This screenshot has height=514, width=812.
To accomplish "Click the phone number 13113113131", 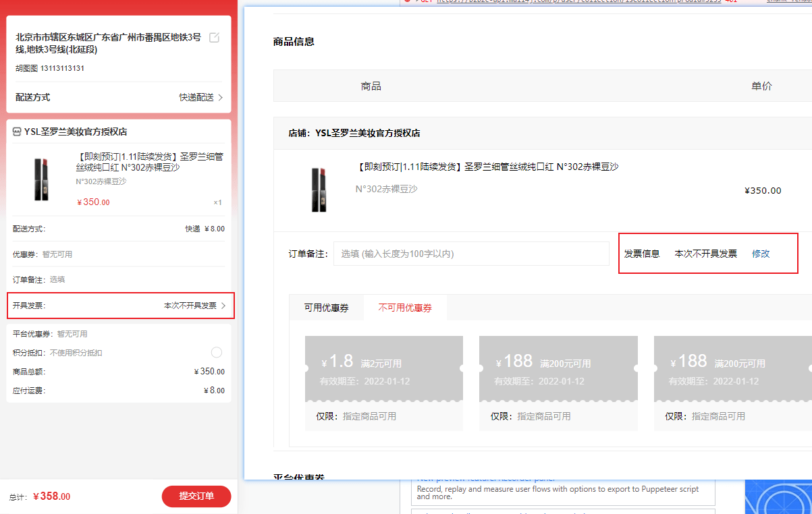I will pos(62,68).
